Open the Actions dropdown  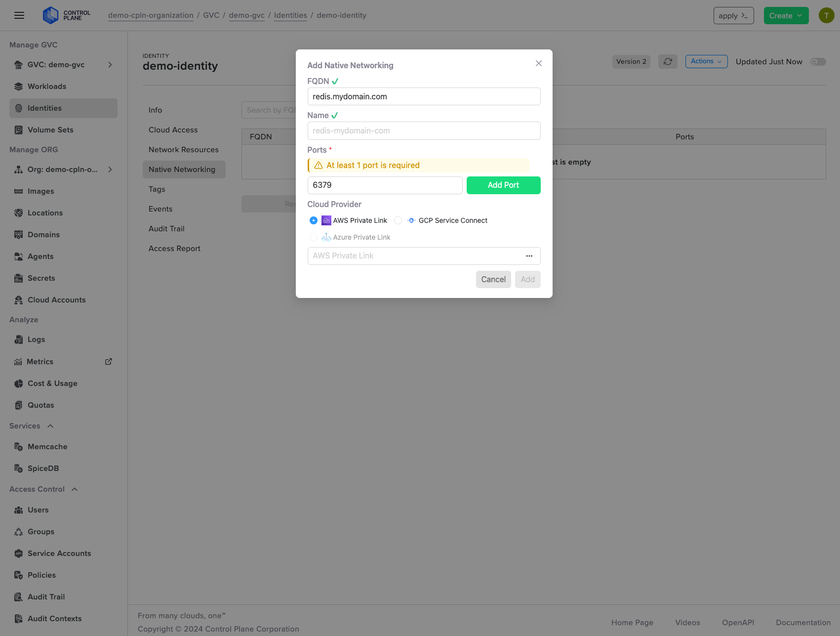[706, 61]
